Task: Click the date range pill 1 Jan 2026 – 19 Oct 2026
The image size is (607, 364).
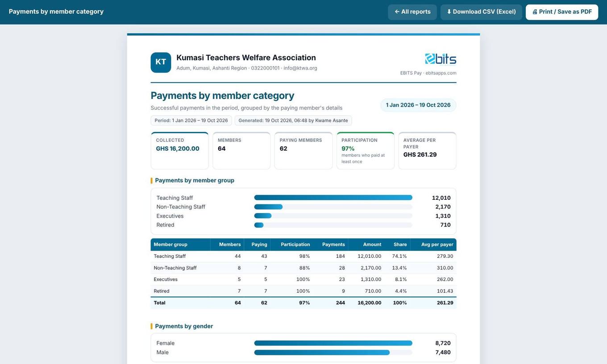Action: (x=418, y=105)
